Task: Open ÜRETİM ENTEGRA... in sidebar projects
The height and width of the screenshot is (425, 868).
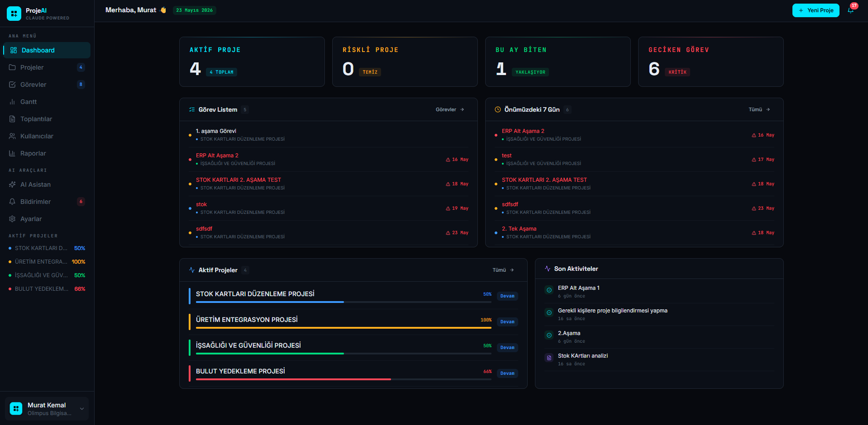Action: tap(47, 262)
